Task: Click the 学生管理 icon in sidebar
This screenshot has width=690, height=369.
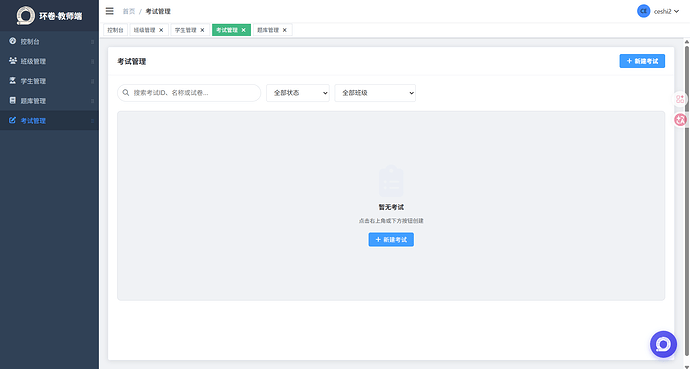Action: click(12, 80)
